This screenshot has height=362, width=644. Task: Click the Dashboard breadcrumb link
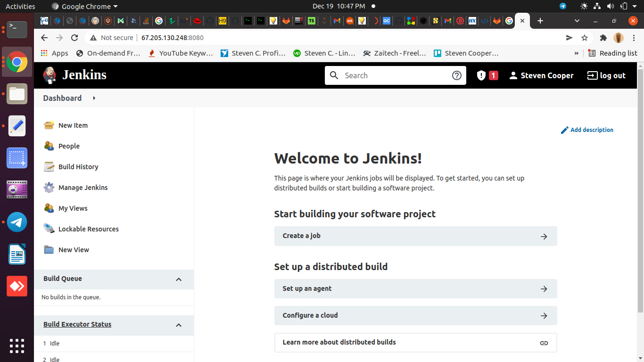click(62, 98)
